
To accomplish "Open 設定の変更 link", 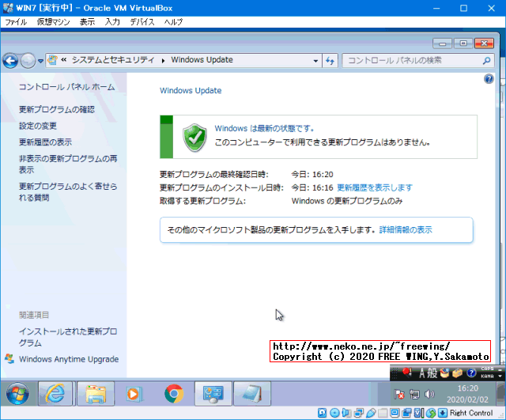I will pos(38,126).
